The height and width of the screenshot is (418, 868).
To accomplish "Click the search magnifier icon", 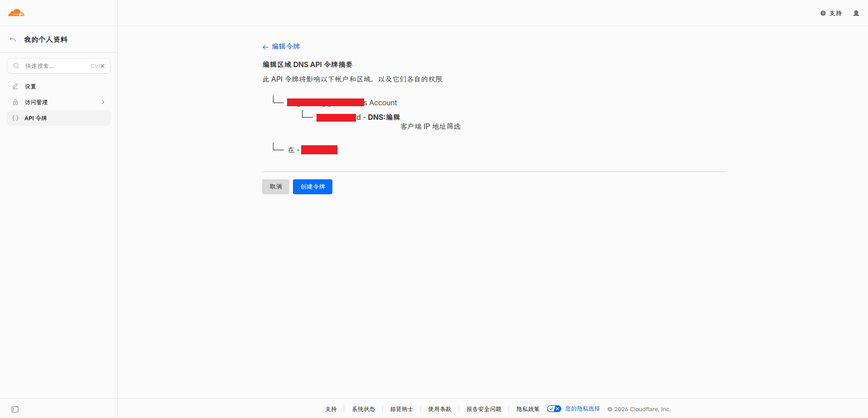I will (16, 66).
